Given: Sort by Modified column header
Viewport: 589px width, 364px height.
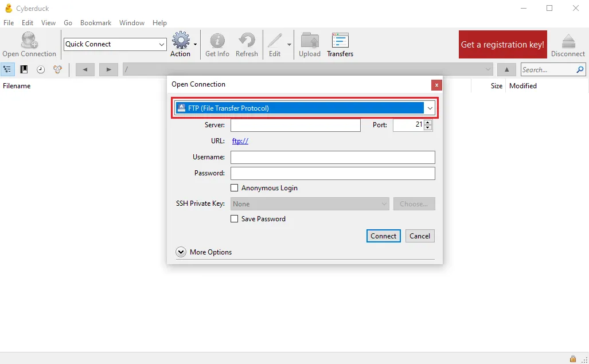Looking at the screenshot, I should [x=523, y=86].
